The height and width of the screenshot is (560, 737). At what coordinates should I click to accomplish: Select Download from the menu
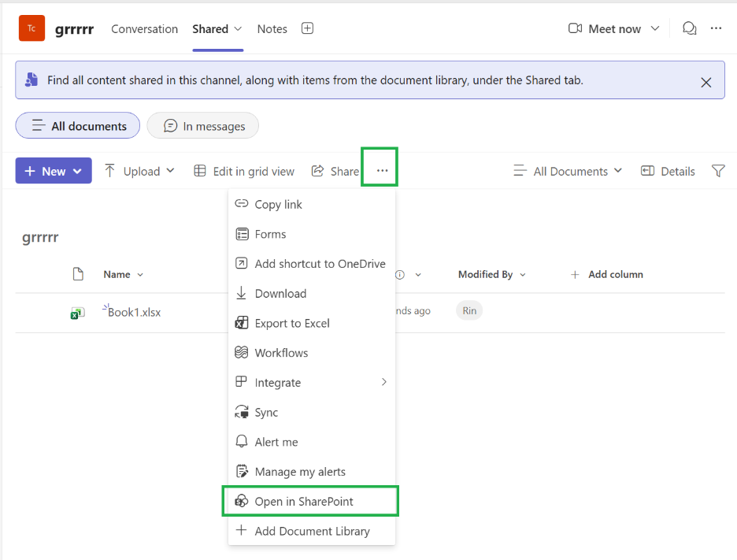311,294
